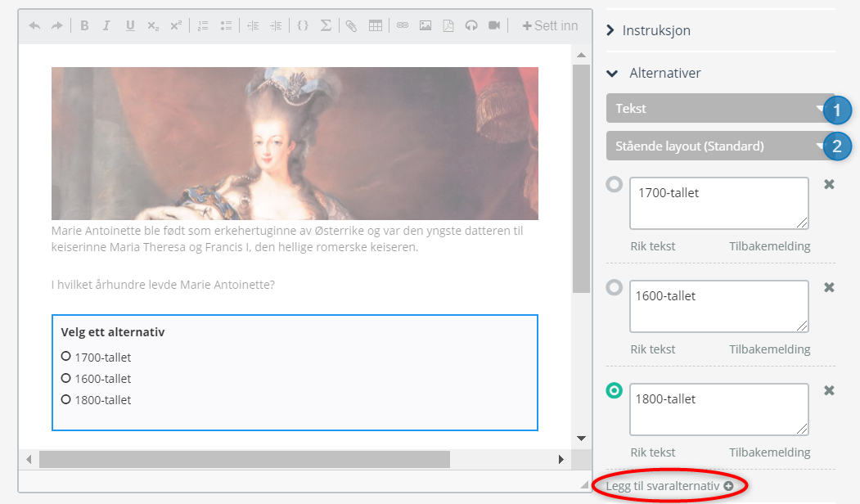Click the editor's scroll-down arrow

pos(581,439)
